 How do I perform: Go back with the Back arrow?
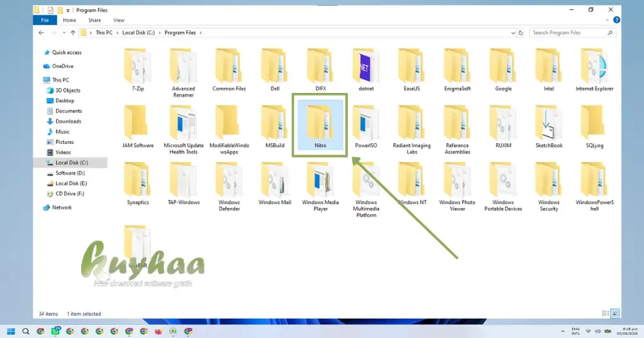[41, 33]
